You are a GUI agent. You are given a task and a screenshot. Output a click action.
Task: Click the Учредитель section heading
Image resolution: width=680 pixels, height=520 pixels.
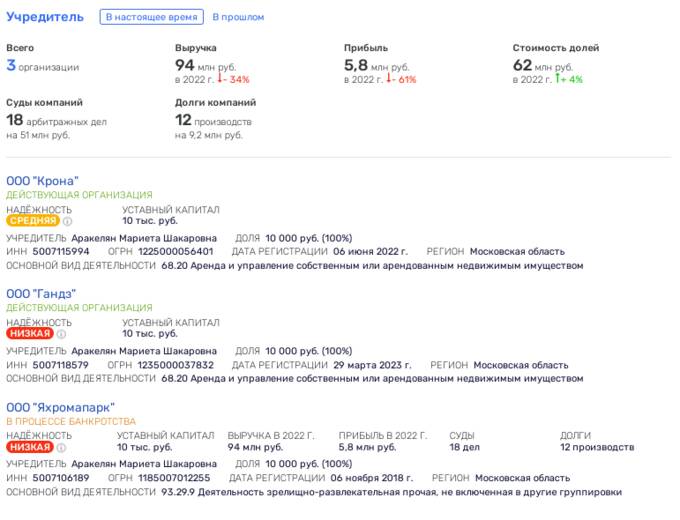(x=45, y=17)
